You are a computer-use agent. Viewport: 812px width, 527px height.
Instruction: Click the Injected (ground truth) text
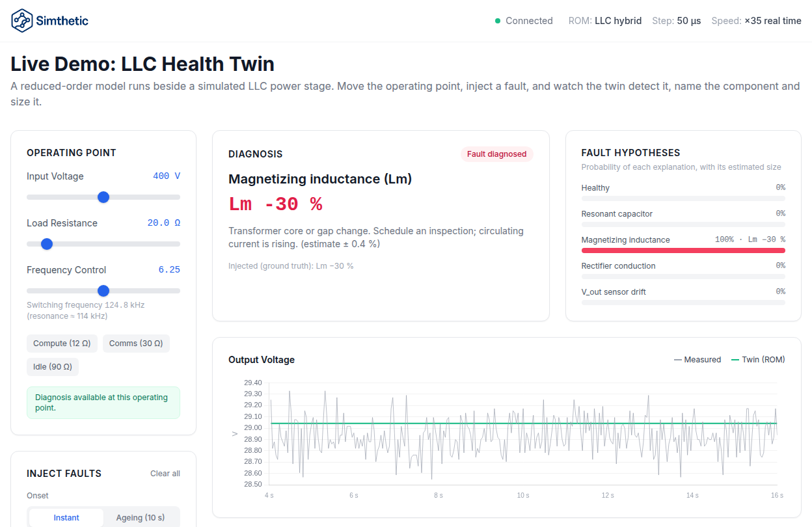click(291, 266)
